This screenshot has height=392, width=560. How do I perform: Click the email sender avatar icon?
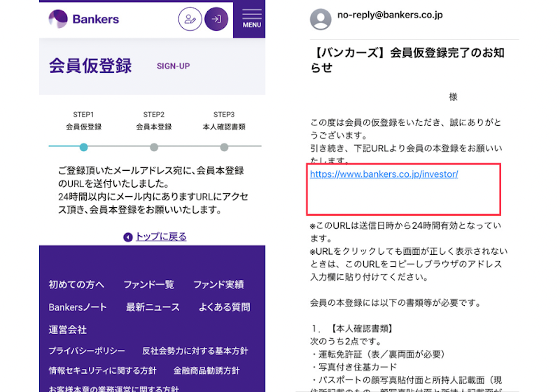pyautogui.click(x=321, y=19)
